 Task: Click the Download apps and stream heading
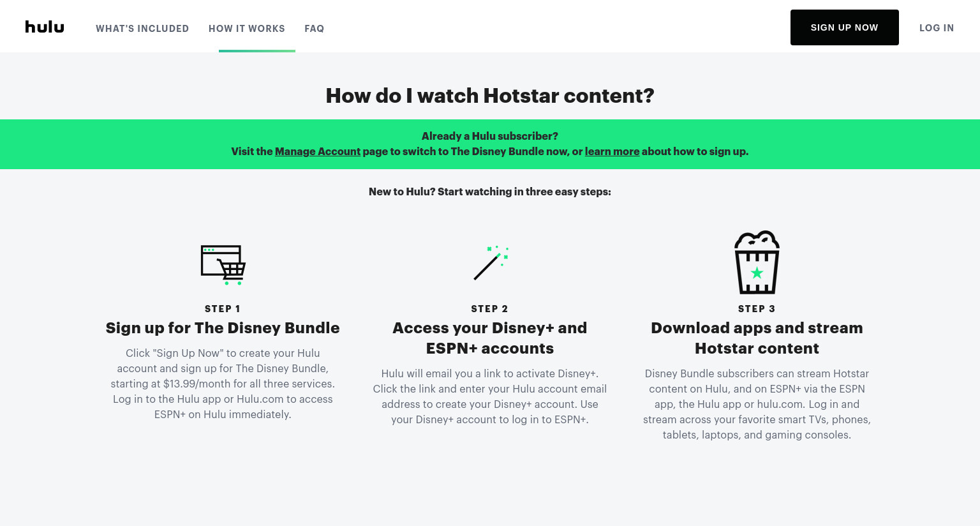[757, 338]
